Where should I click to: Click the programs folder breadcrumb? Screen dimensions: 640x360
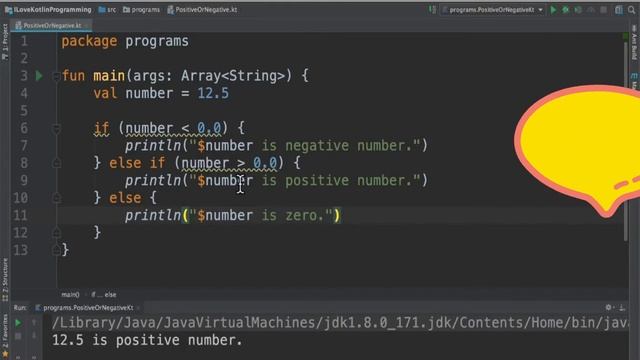coord(141,9)
